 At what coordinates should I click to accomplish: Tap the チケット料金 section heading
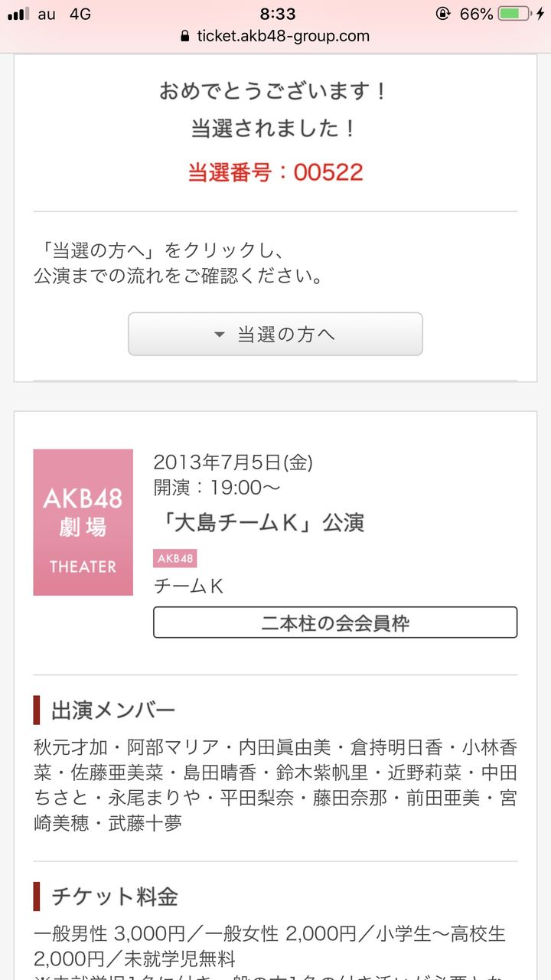point(115,896)
